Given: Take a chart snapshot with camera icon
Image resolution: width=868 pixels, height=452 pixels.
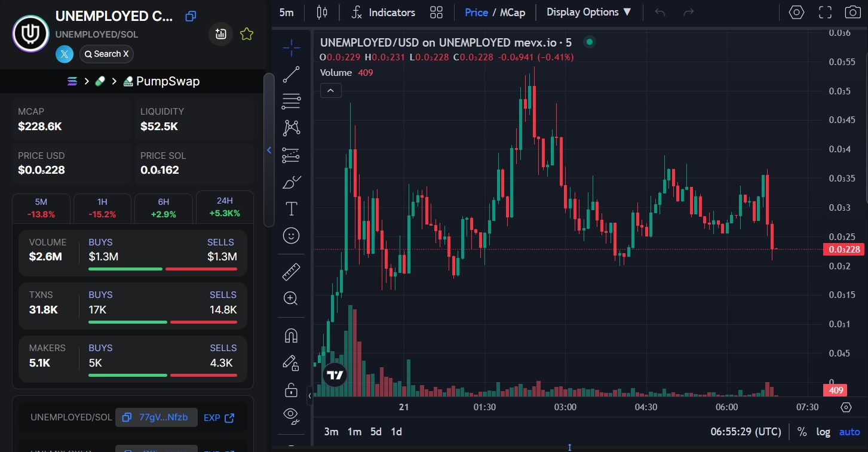Looking at the screenshot, I should pyautogui.click(x=852, y=12).
